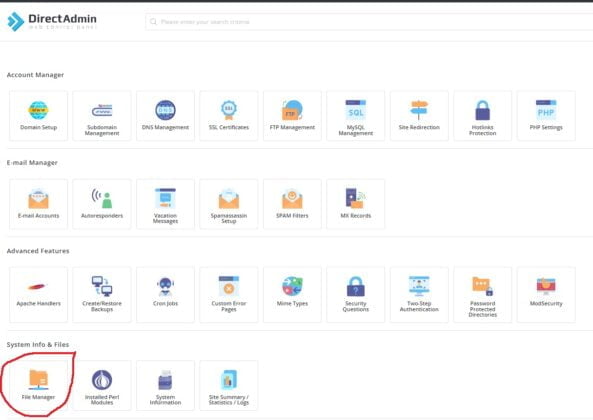Open File Manager

tap(39, 386)
